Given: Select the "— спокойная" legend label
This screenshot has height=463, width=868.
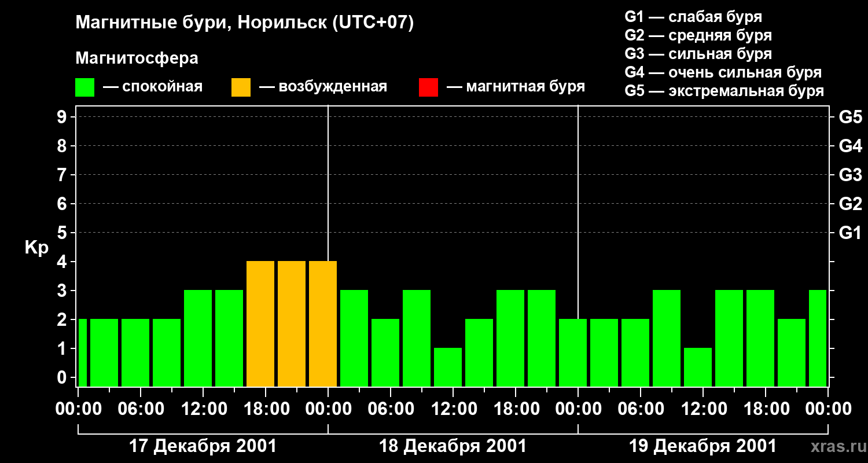Looking at the screenshot, I should [x=153, y=87].
